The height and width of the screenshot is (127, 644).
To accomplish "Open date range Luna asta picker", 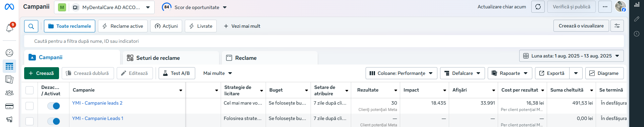I will coord(572,56).
